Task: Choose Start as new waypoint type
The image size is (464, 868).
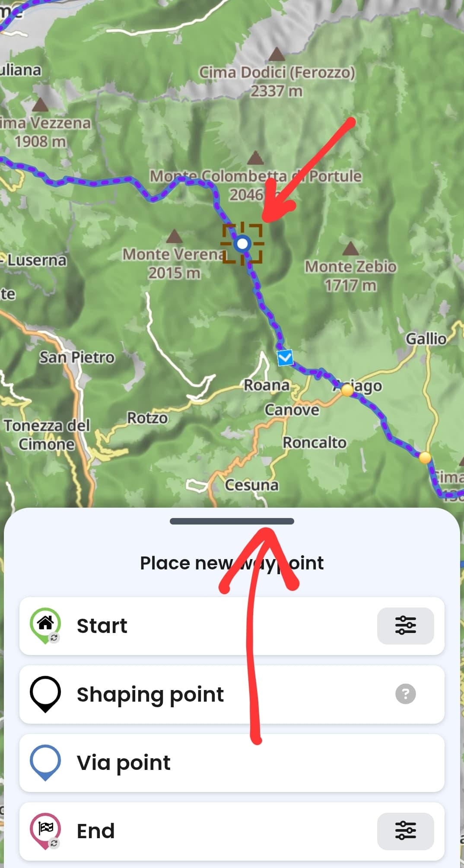Action: (232, 626)
